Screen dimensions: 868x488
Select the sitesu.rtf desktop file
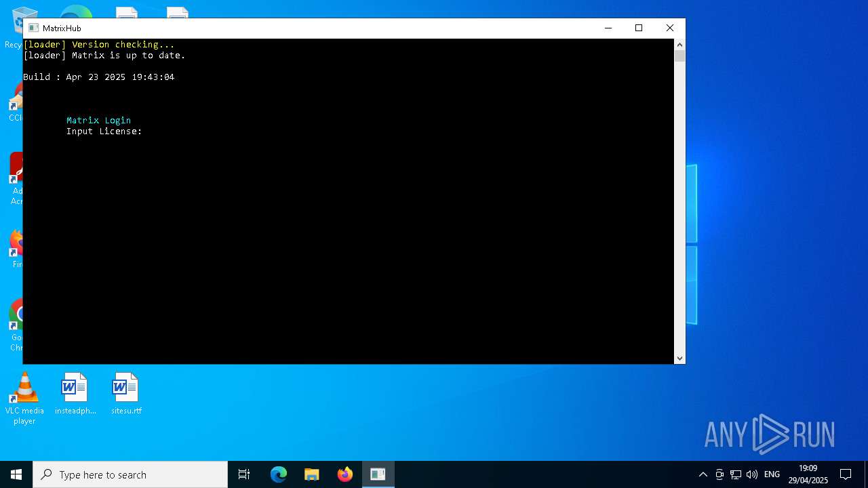[x=126, y=394]
